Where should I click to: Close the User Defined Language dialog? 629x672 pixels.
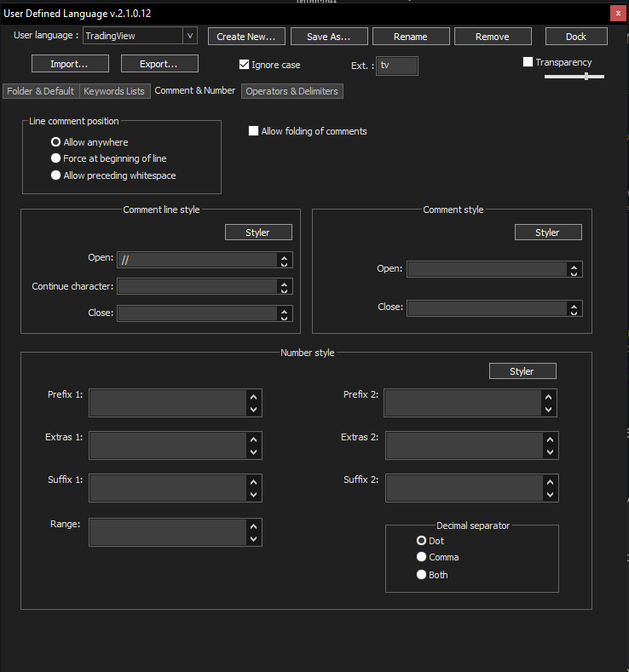(618, 14)
